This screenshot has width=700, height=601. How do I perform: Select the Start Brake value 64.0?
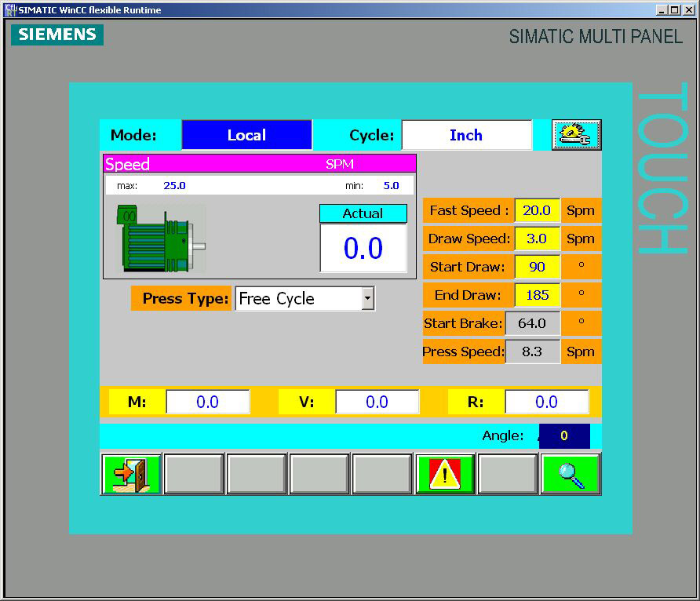coord(532,323)
